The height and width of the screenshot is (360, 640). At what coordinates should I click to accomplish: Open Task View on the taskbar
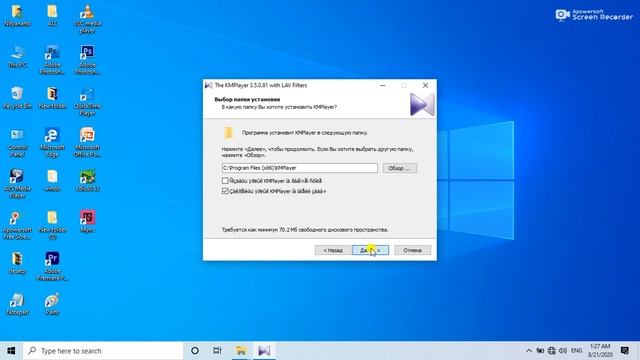pos(217,351)
